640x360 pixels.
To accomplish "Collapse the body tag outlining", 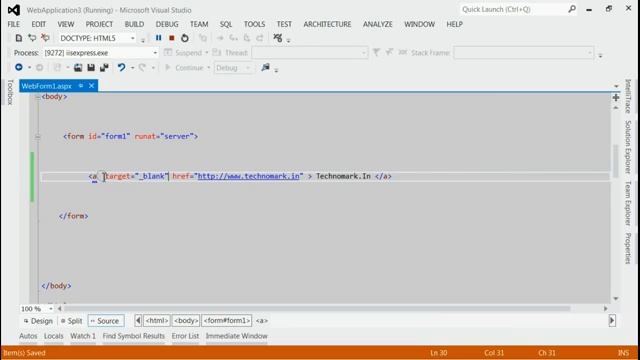I will tap(38, 97).
